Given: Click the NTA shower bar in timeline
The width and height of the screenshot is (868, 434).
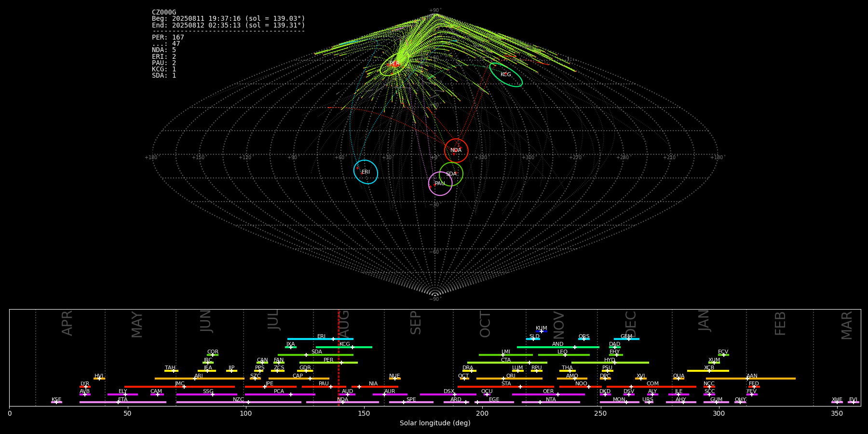Looking at the screenshot, I should tap(551, 402).
